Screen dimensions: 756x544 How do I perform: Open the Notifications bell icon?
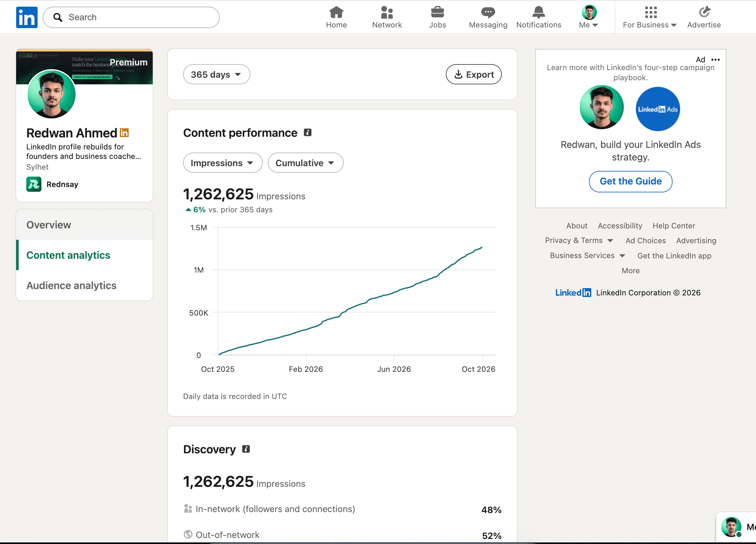(x=539, y=12)
